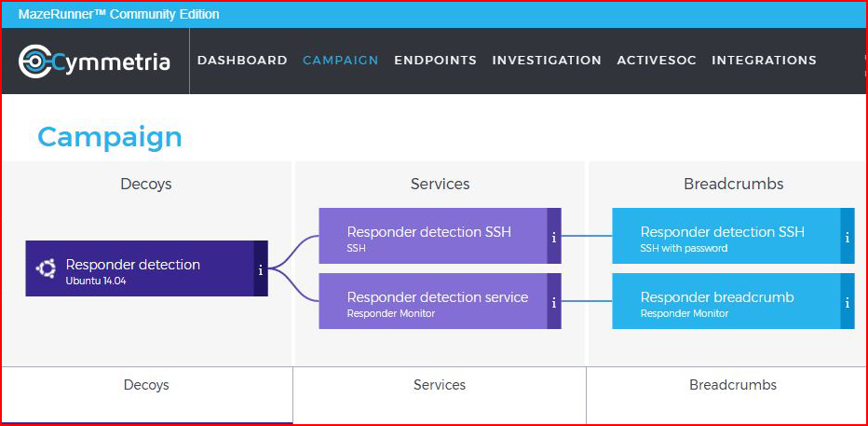
Task: Open the Investigation section
Action: tap(547, 61)
